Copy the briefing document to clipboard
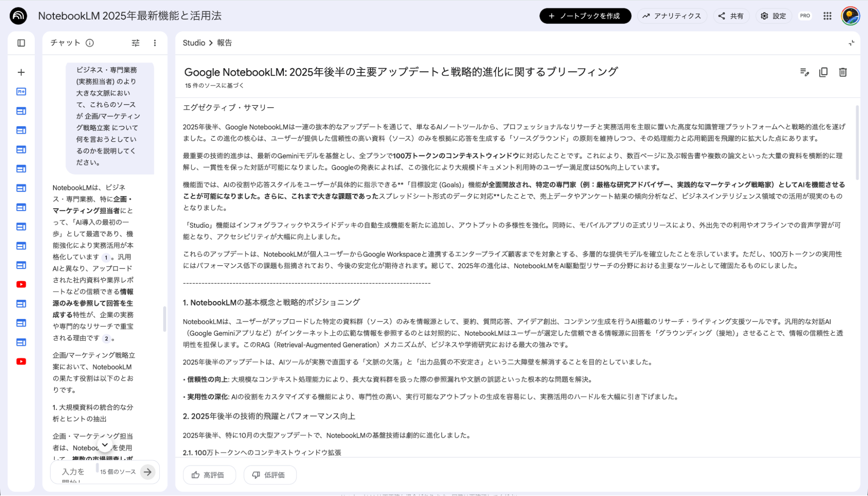Viewport: 868px width, 496px height. 824,72
